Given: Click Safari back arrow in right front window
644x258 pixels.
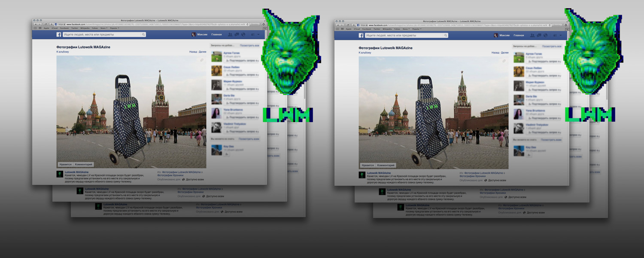Looking at the screenshot, I should [338, 25].
